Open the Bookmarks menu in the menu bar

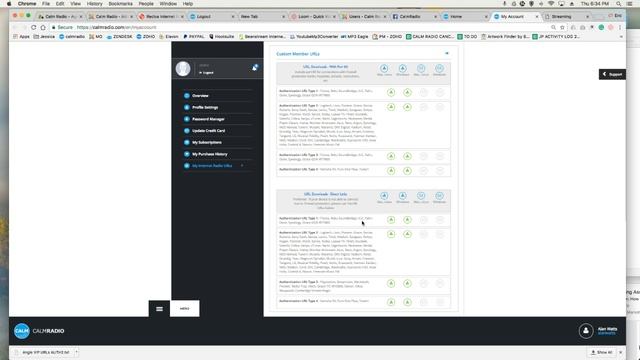pos(120,4)
